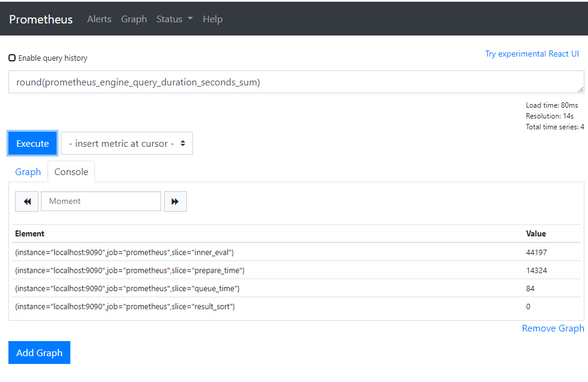The height and width of the screenshot is (382, 588).
Task: Select the queue_time slice result row
Action: point(127,289)
